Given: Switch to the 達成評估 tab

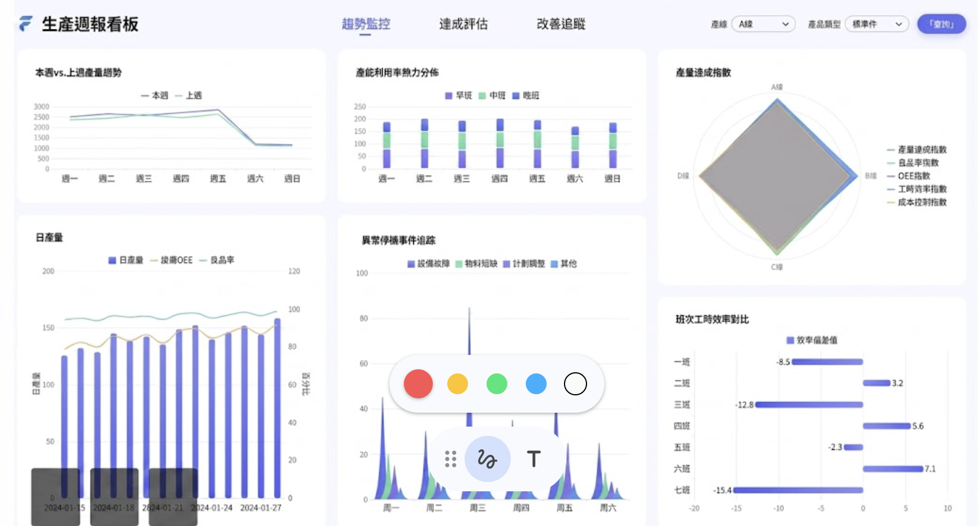Looking at the screenshot, I should tap(463, 24).
